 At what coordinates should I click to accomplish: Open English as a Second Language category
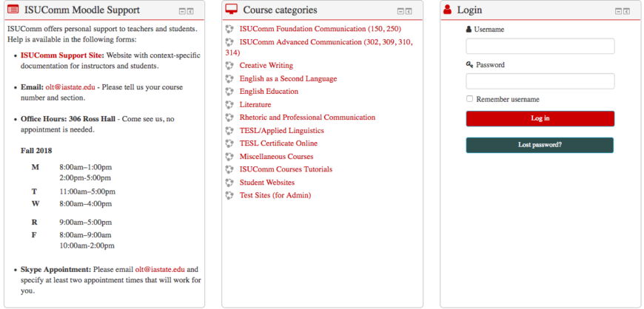tap(288, 79)
